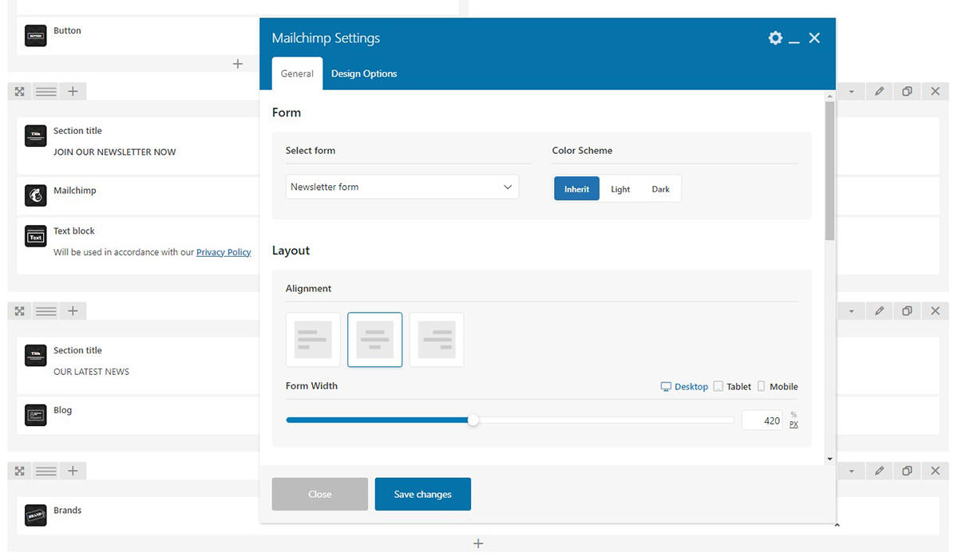
Task: Select left alignment thumbnail
Action: (313, 340)
